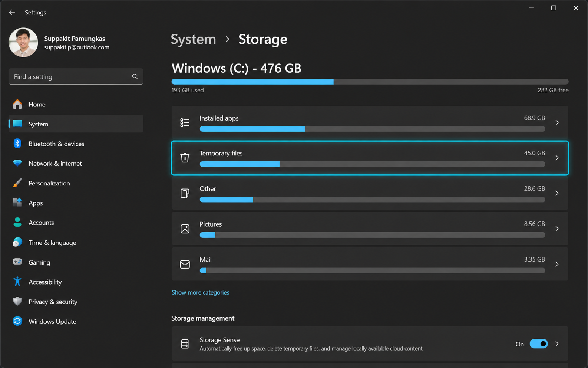The height and width of the screenshot is (368, 588).
Task: Click the 28.6 GB size value
Action: 534,188
